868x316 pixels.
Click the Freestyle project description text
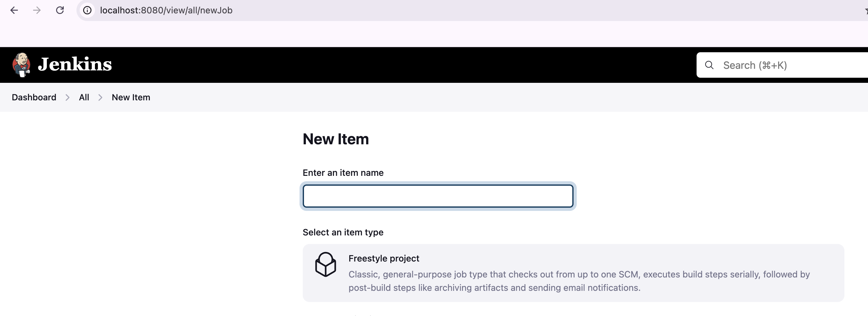(578, 281)
